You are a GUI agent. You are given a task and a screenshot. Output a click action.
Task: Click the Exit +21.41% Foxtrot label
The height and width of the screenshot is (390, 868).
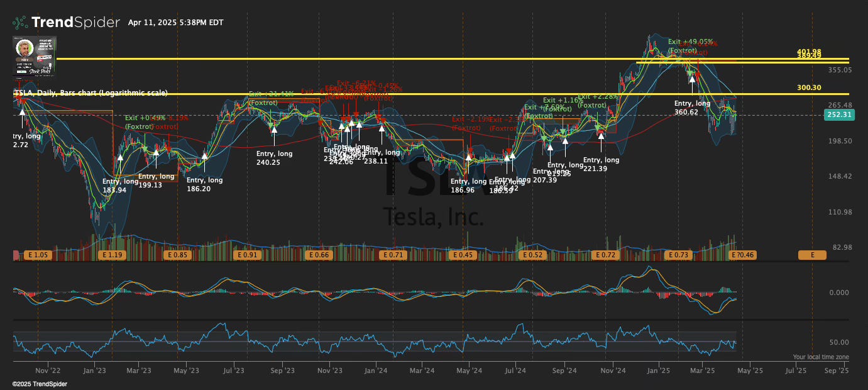(271, 98)
